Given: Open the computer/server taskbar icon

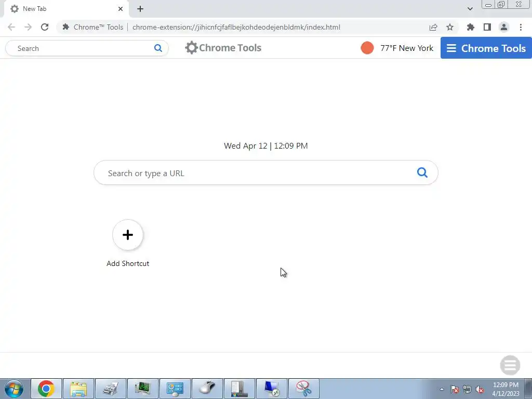Looking at the screenshot, I should 240,389.
